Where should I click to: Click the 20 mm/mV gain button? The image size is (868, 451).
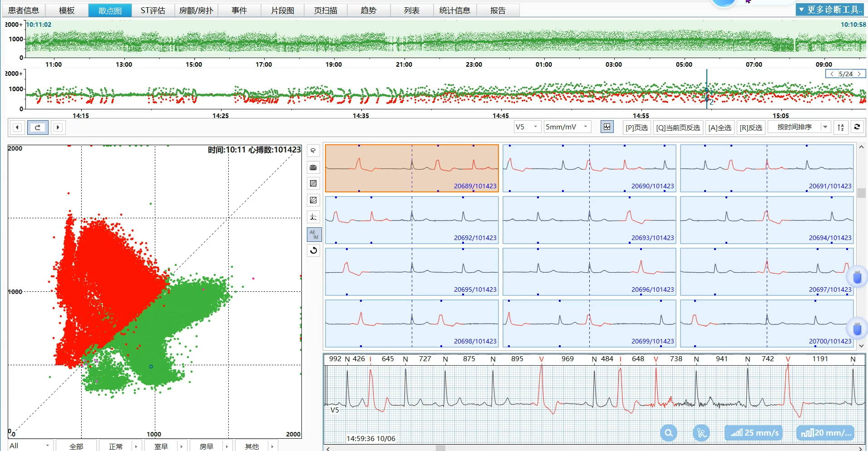[825, 433]
